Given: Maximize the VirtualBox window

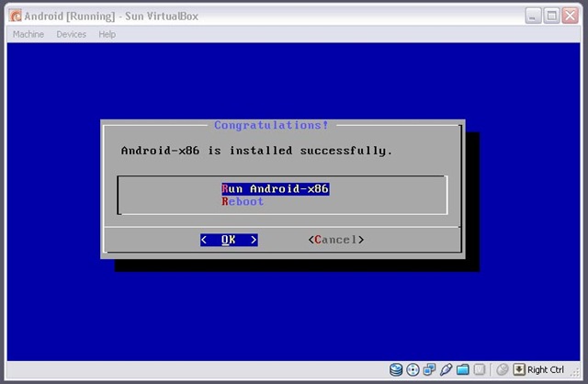Looking at the screenshot, I should tap(551, 16).
